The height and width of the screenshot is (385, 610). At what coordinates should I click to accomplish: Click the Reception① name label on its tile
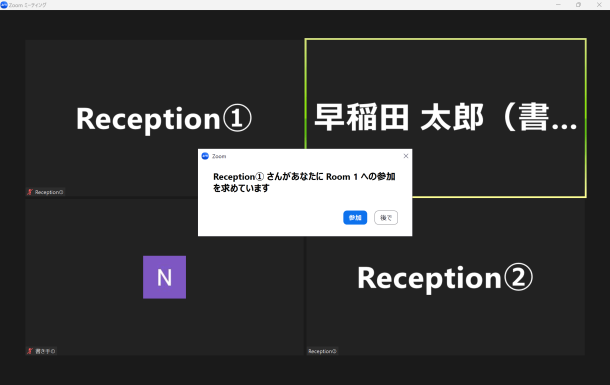pyautogui.click(x=49, y=192)
